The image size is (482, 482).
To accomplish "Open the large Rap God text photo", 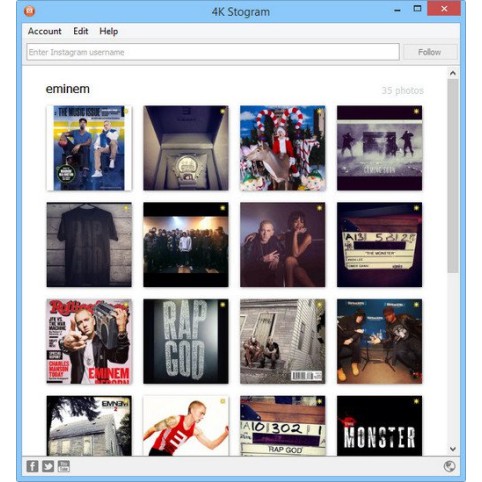I will point(186,341).
